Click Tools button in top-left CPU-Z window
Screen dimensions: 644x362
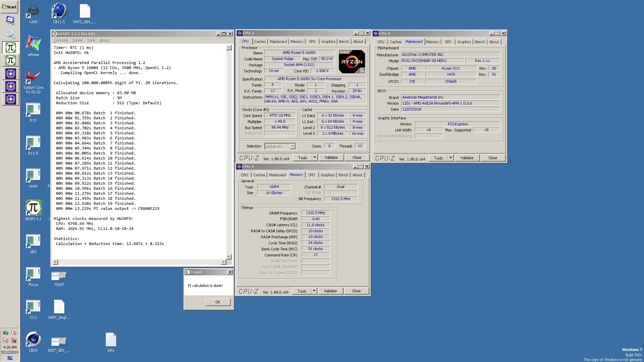tap(303, 158)
